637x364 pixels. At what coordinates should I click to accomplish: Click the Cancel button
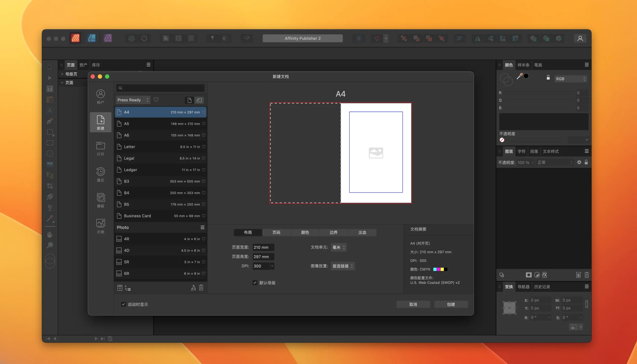pos(413,304)
